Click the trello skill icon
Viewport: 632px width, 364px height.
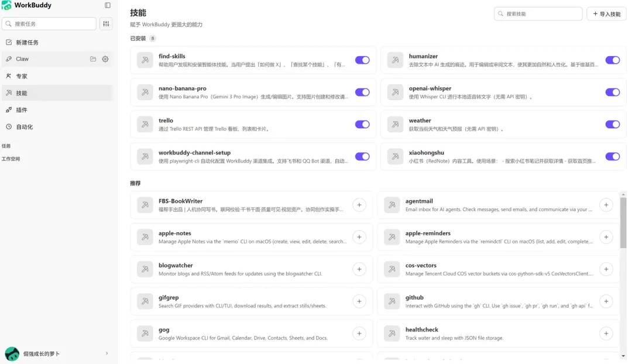click(145, 125)
